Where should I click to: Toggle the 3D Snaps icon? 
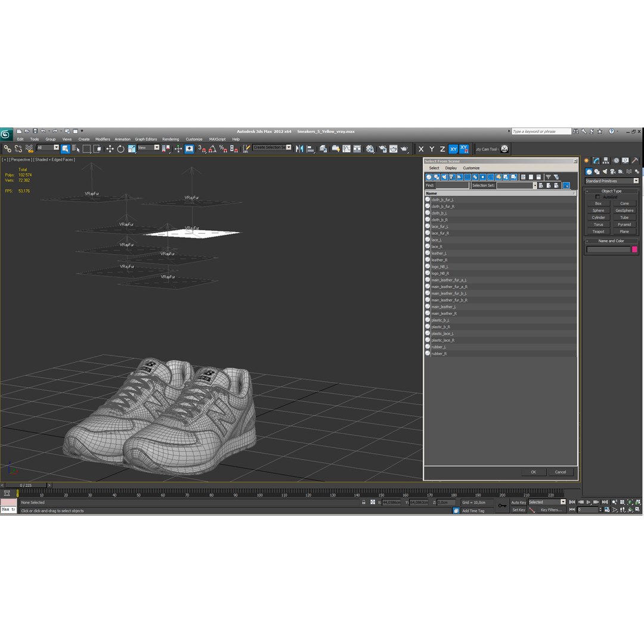pos(202,148)
